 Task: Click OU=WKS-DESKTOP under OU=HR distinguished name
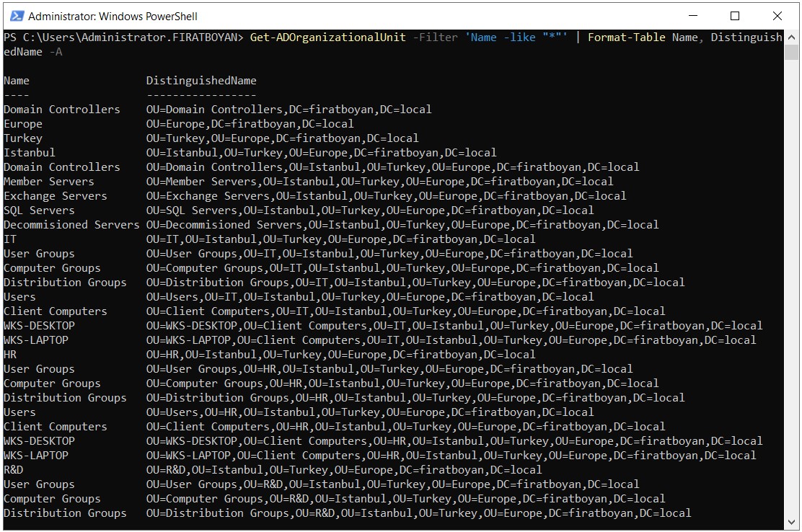pos(454,441)
